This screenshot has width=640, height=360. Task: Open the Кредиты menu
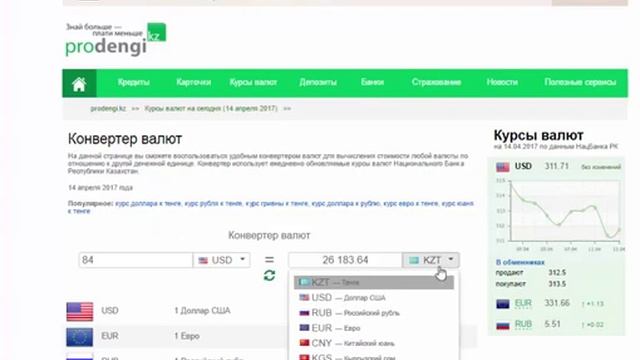[x=133, y=82]
